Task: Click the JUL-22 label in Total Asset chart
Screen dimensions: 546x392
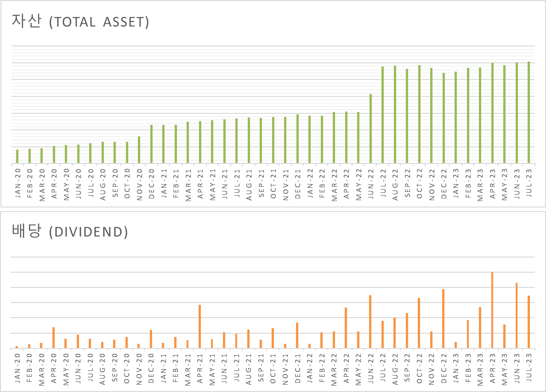Action: click(x=383, y=183)
